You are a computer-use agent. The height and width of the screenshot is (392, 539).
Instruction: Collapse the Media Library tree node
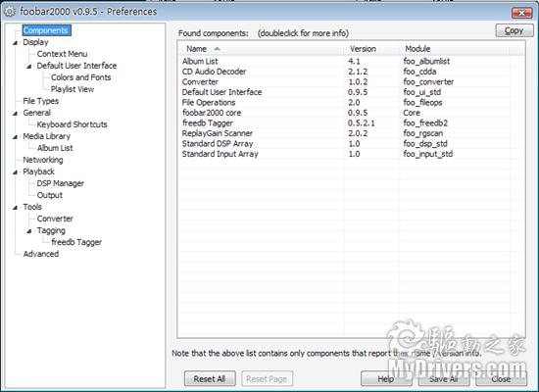click(15, 137)
